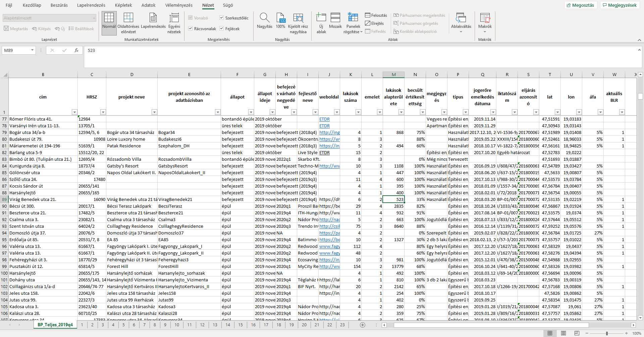Open the ETDR link in row 77

324,119
